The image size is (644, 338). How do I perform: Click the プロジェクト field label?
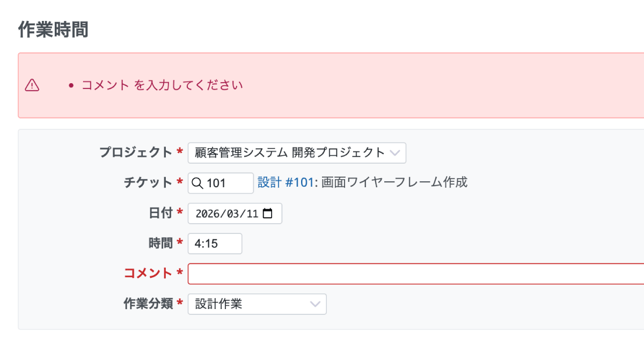[x=135, y=152]
